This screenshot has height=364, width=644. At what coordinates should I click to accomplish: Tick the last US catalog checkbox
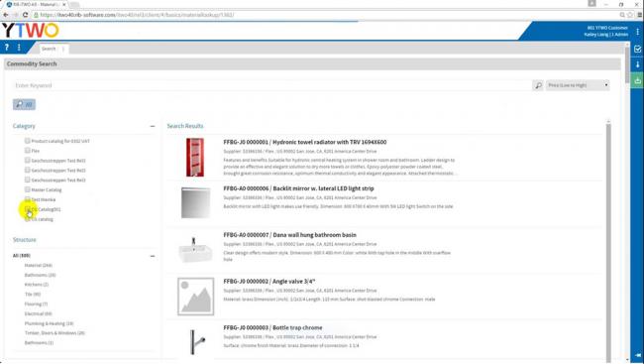pos(27,219)
